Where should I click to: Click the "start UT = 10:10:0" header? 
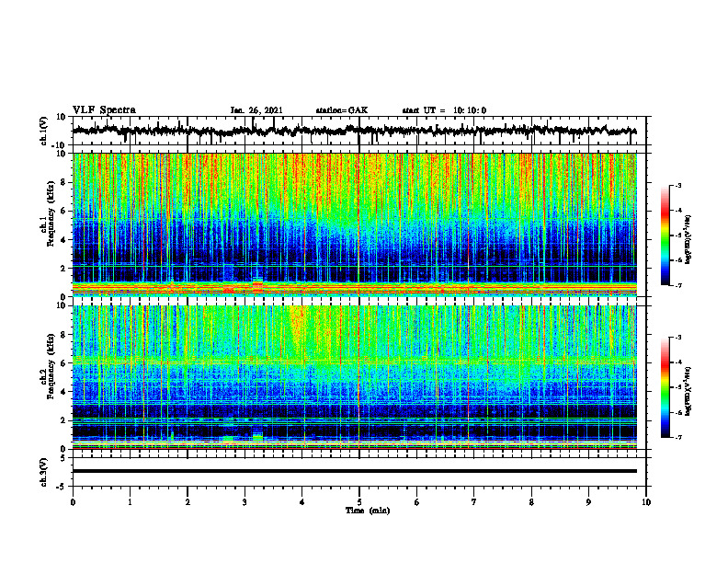pos(444,110)
